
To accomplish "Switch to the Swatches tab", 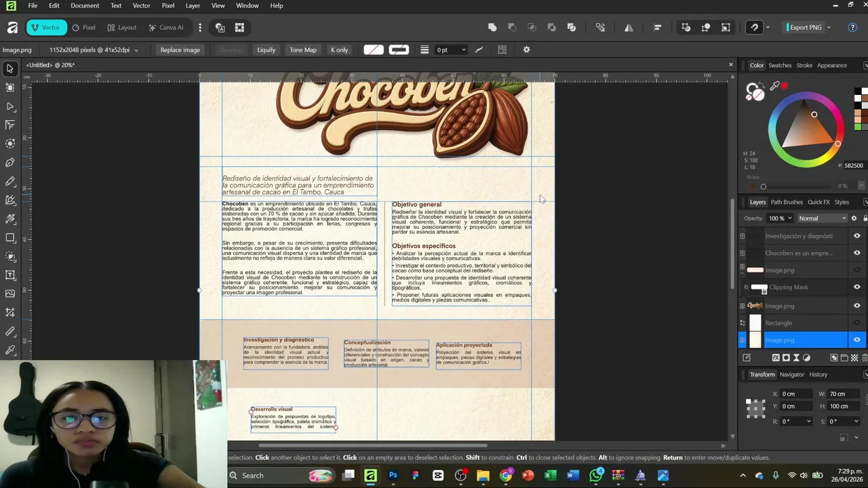I will pyautogui.click(x=779, y=66).
